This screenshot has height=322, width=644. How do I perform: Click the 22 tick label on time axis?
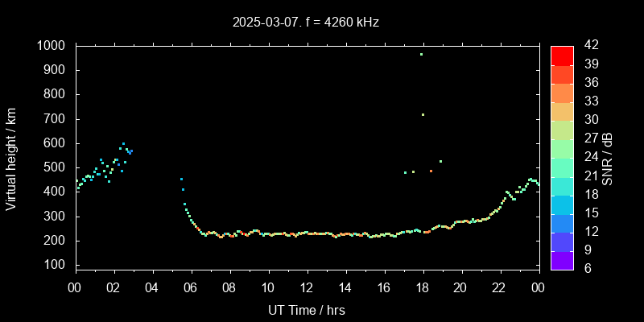[x=500, y=287]
